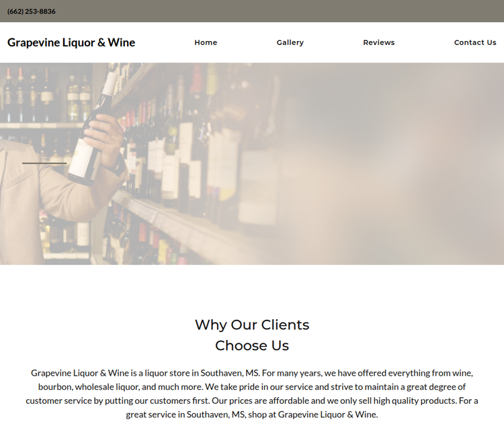Call the (662) 253-8836 phone number

31,11
